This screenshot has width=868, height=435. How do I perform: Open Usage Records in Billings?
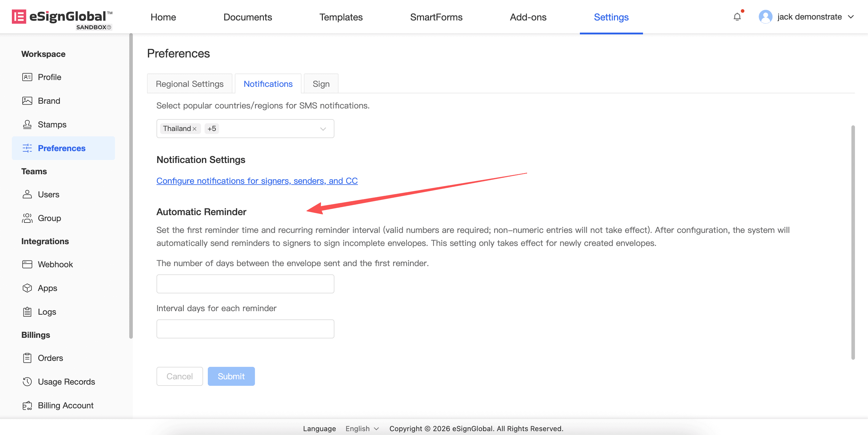click(66, 382)
